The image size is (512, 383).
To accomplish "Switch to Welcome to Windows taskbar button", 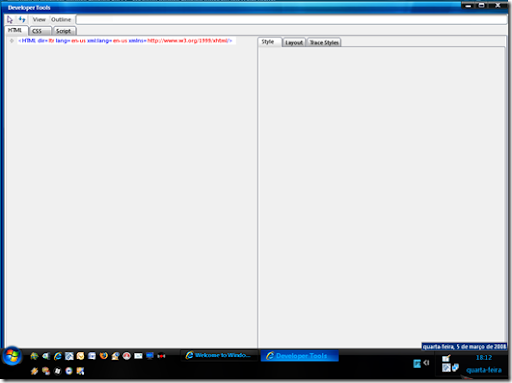I will coord(220,355).
